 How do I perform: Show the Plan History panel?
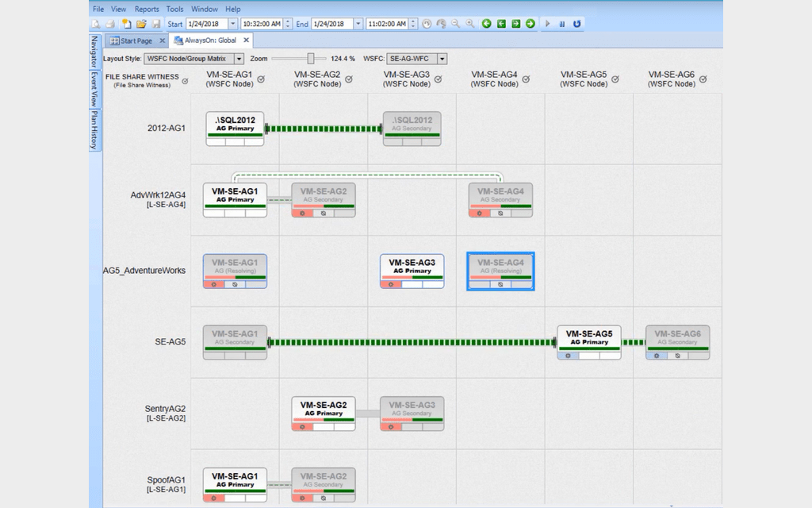point(94,127)
